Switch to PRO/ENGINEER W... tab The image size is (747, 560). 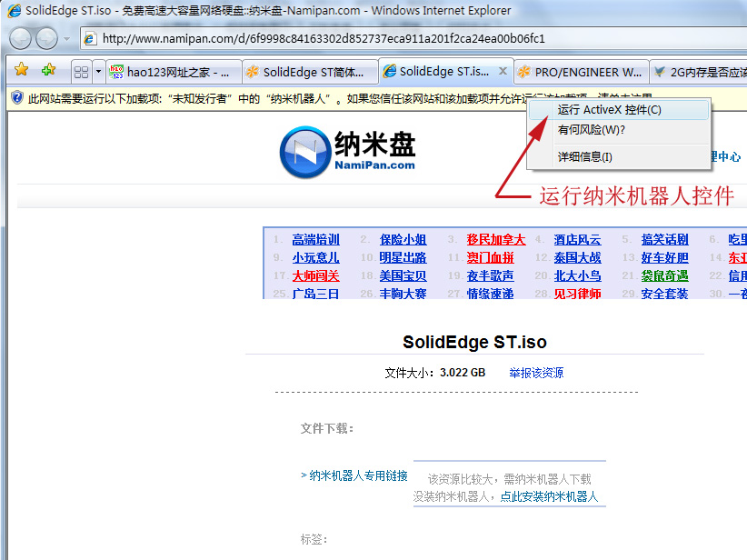[582, 72]
